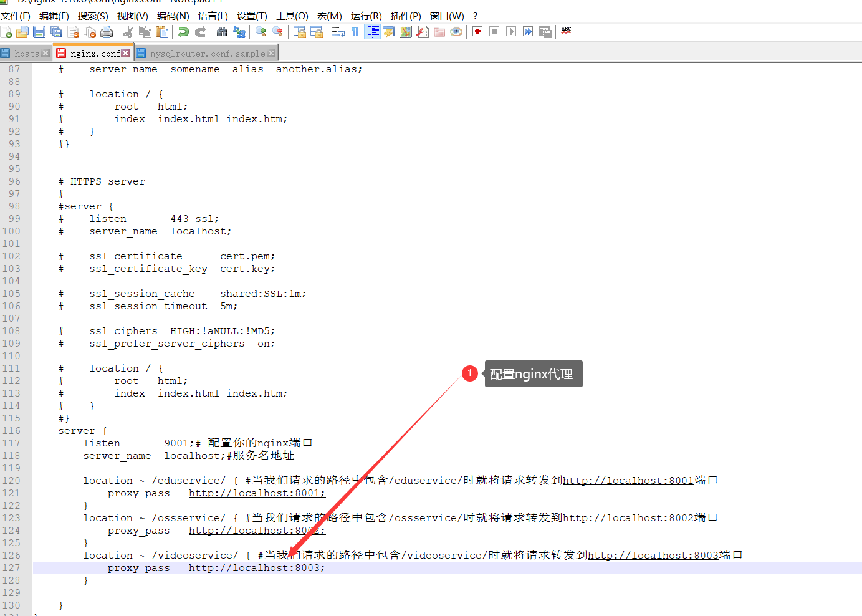Click the Close All documents toolbar icon
The image size is (862, 616).
(x=90, y=32)
